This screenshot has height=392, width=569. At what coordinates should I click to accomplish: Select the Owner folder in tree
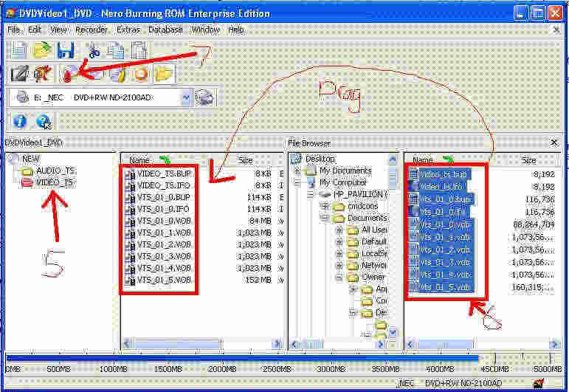pyautogui.click(x=374, y=278)
